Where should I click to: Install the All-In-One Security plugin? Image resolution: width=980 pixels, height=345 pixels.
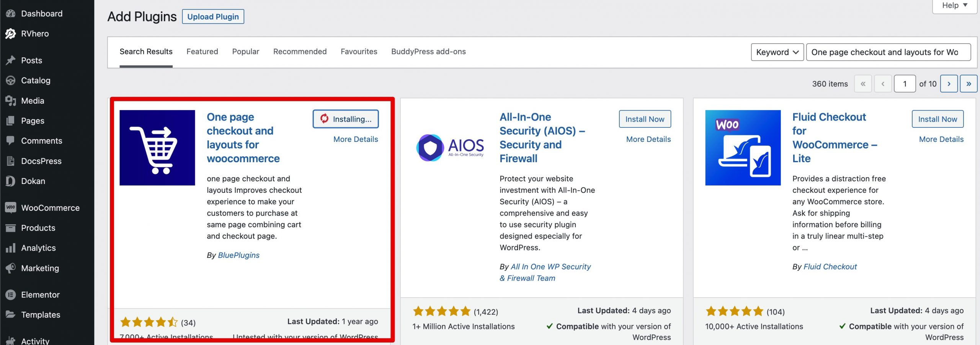[645, 119]
